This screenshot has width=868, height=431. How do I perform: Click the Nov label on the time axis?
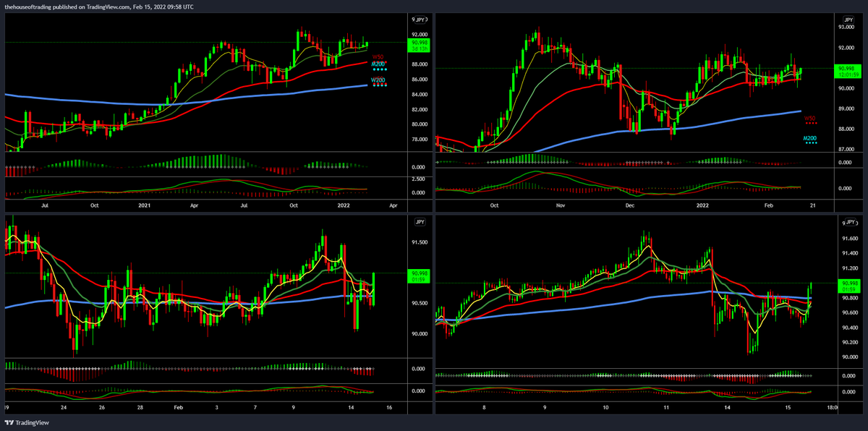561,205
